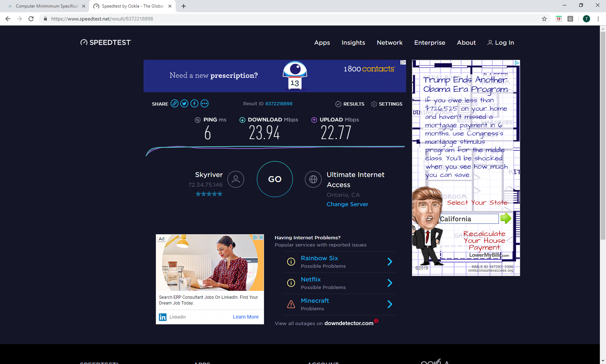Click the SETTINGS link
The height and width of the screenshot is (364, 606).
tap(391, 104)
